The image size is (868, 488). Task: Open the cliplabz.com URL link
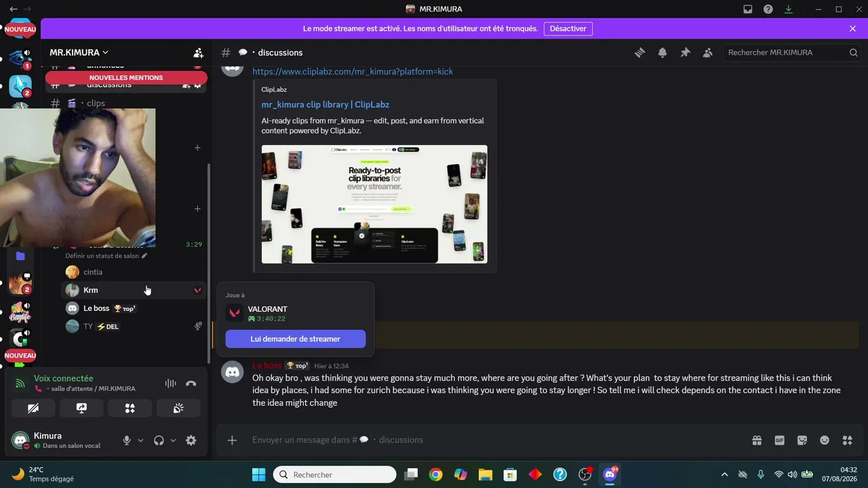(x=353, y=72)
